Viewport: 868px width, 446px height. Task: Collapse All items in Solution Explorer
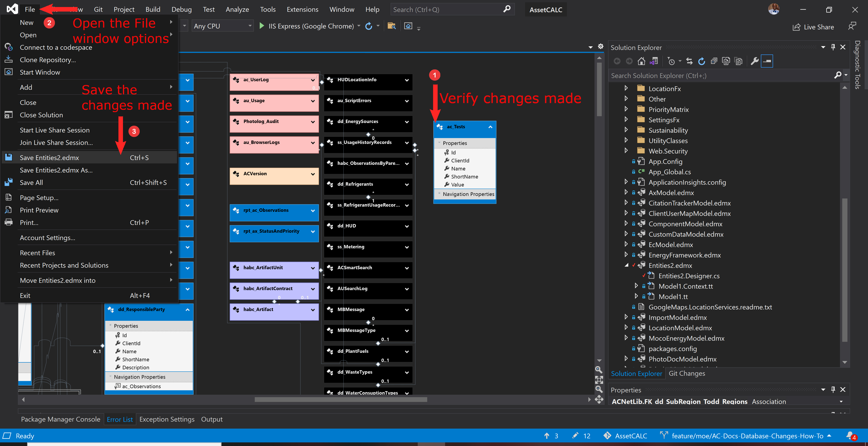click(714, 61)
